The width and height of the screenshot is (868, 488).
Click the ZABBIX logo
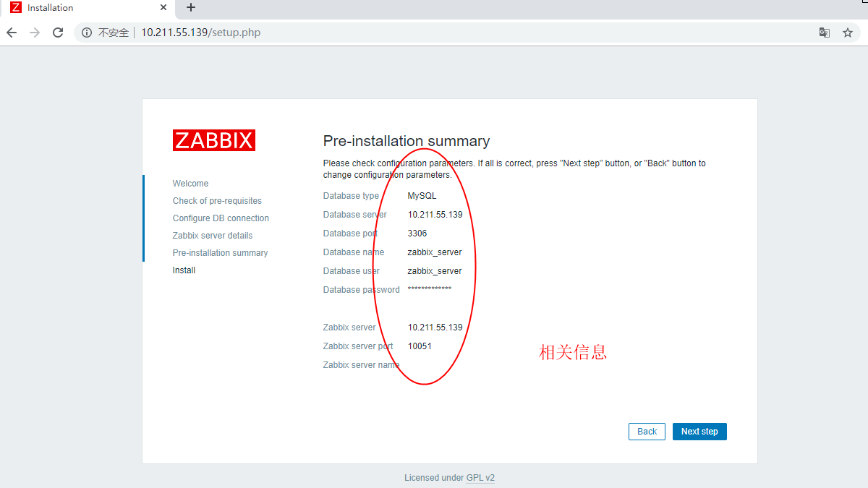(x=214, y=140)
